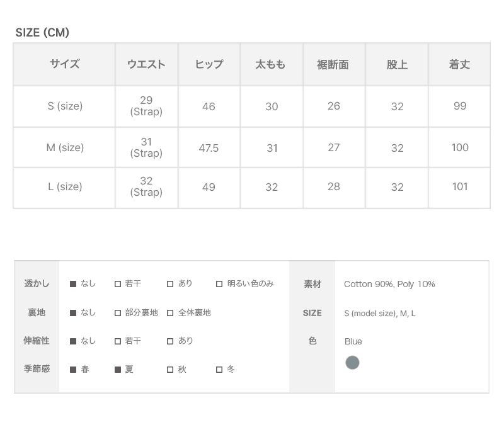Toggle the あり checkbox in the 伸縮性 row
This screenshot has height=432, width=504.
click(170, 341)
